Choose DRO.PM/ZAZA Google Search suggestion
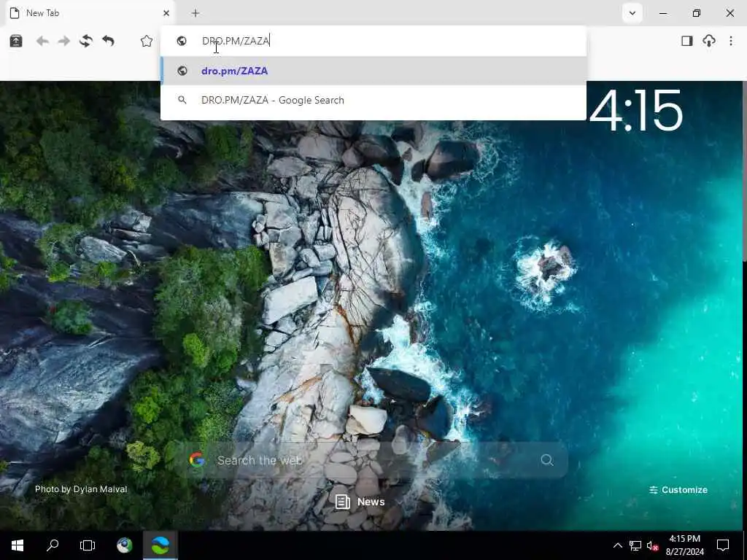 coord(373,100)
